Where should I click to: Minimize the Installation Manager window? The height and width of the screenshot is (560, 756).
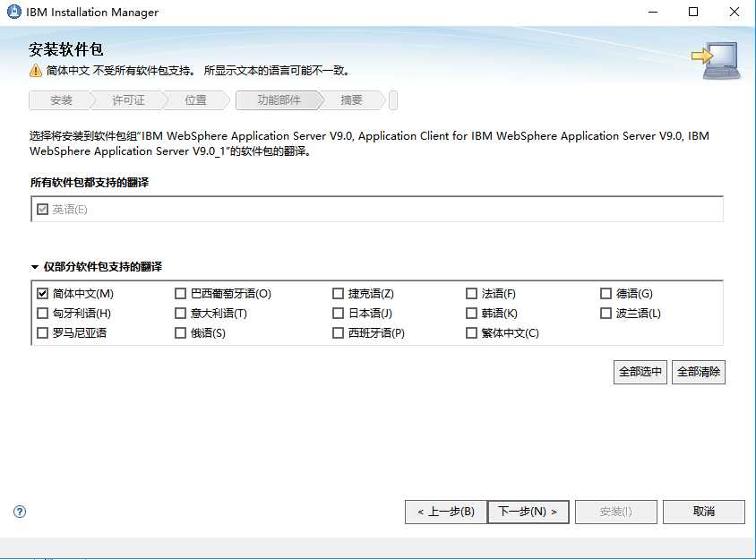coord(653,12)
